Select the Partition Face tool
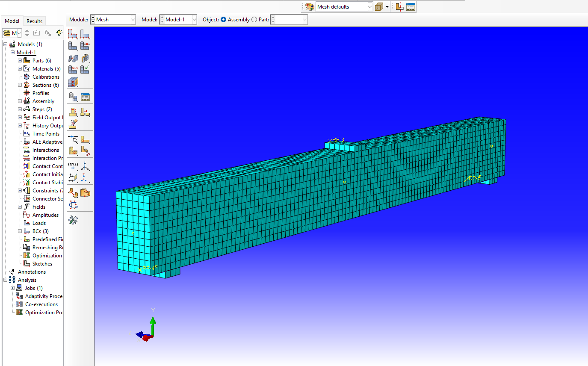Image resolution: width=588 pixels, height=366 pixels. (x=85, y=139)
